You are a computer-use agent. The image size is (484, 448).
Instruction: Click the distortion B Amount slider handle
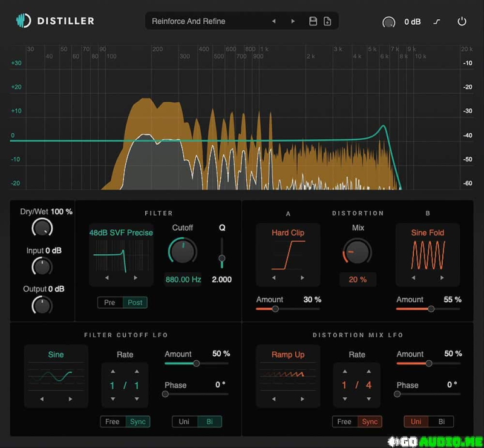click(x=430, y=309)
